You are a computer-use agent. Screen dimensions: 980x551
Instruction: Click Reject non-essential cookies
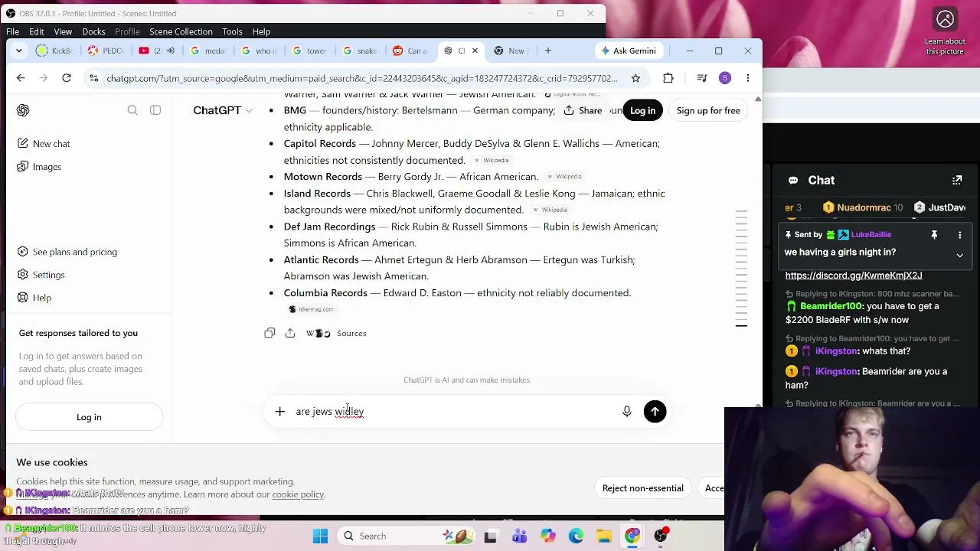[642, 488]
